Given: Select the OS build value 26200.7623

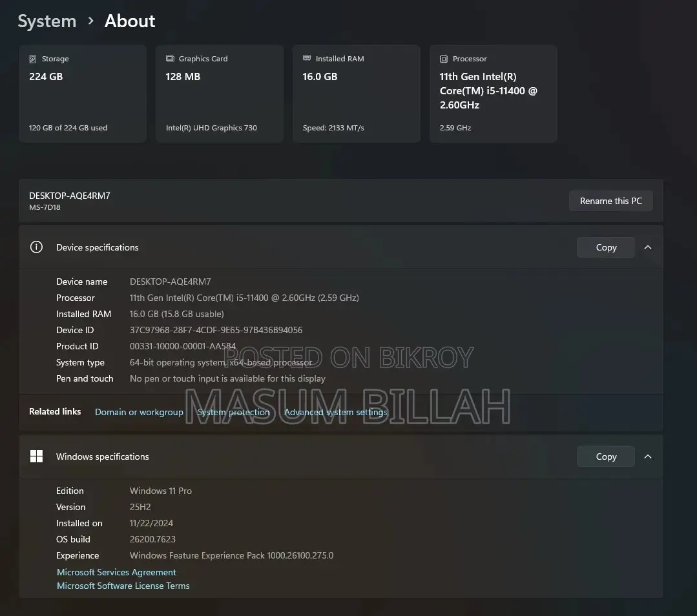Looking at the screenshot, I should [152, 539].
